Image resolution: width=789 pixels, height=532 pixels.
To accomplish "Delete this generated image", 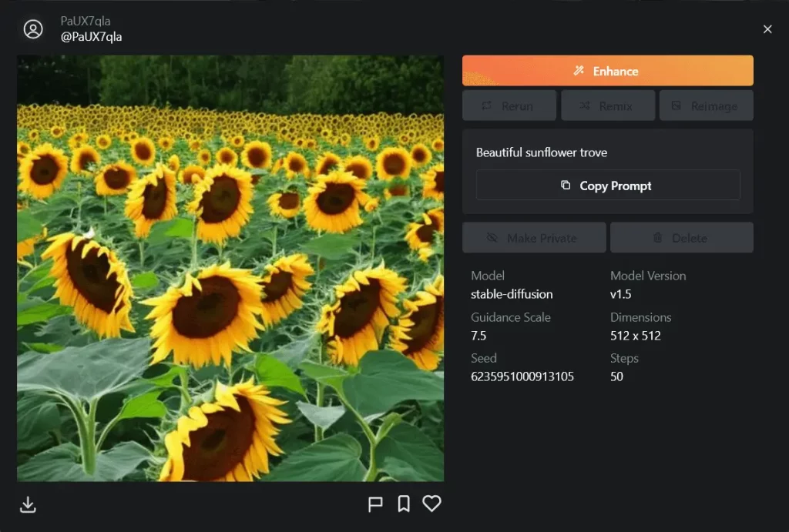I will pos(681,238).
